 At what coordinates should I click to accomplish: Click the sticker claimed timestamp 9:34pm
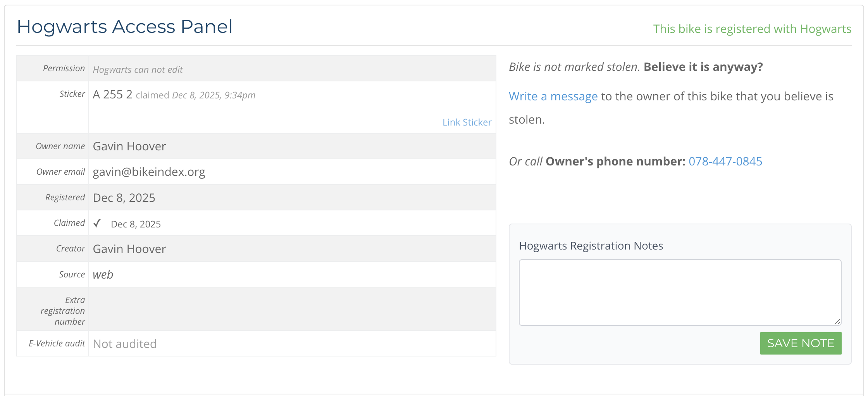(239, 95)
